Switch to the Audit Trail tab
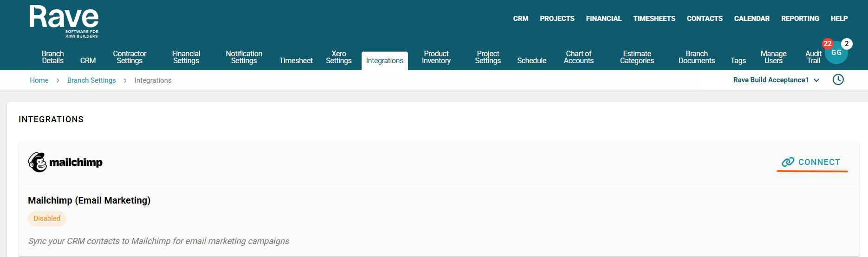Image resolution: width=868 pixels, height=257 pixels. [814, 57]
